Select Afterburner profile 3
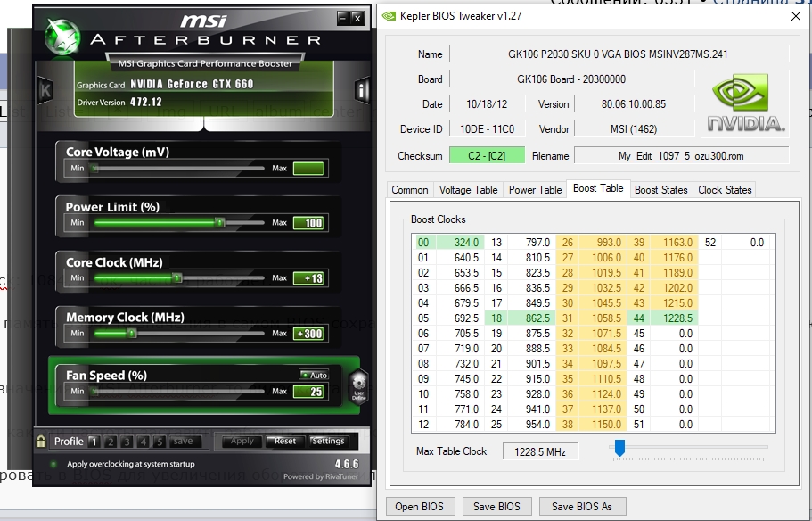Image resolution: width=812 pixels, height=521 pixels. coord(127,442)
